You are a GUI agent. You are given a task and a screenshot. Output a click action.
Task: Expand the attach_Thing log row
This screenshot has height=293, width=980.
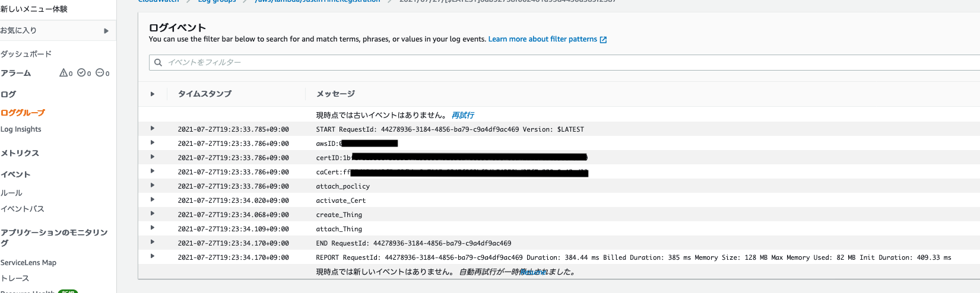(x=153, y=228)
